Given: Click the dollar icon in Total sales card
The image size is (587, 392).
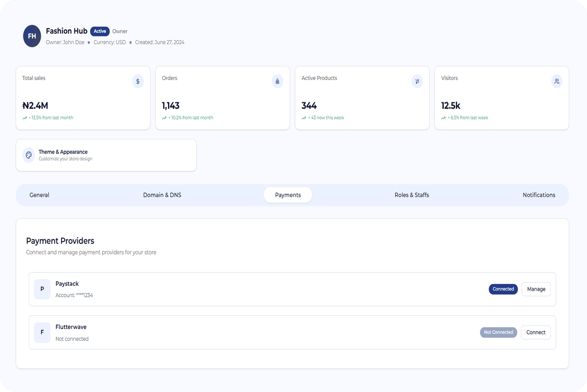Looking at the screenshot, I should point(138,81).
